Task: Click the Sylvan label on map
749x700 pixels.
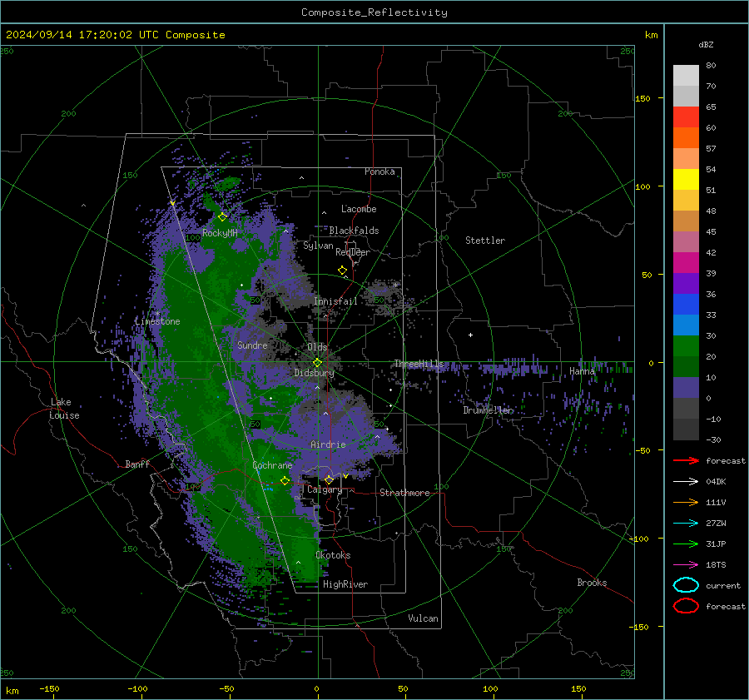Action: point(318,246)
